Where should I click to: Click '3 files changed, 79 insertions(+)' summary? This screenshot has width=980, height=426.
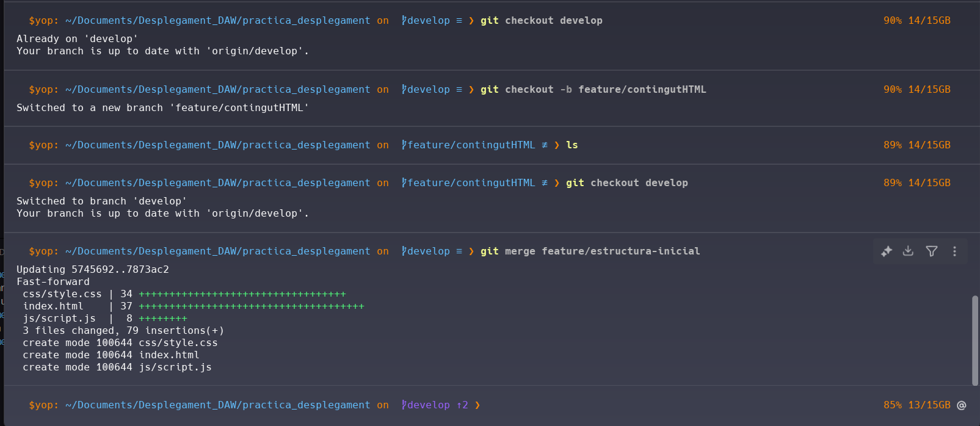click(x=123, y=331)
